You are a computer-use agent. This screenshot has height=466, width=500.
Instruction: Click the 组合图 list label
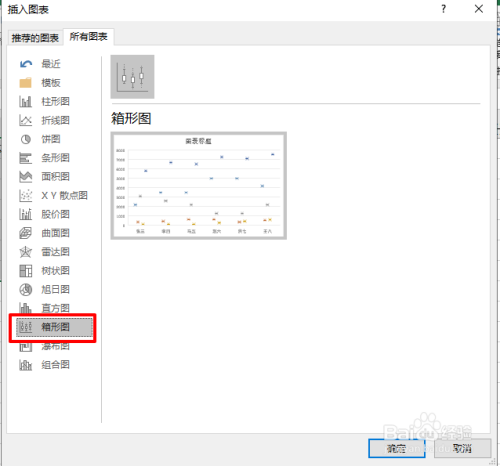tap(55, 365)
